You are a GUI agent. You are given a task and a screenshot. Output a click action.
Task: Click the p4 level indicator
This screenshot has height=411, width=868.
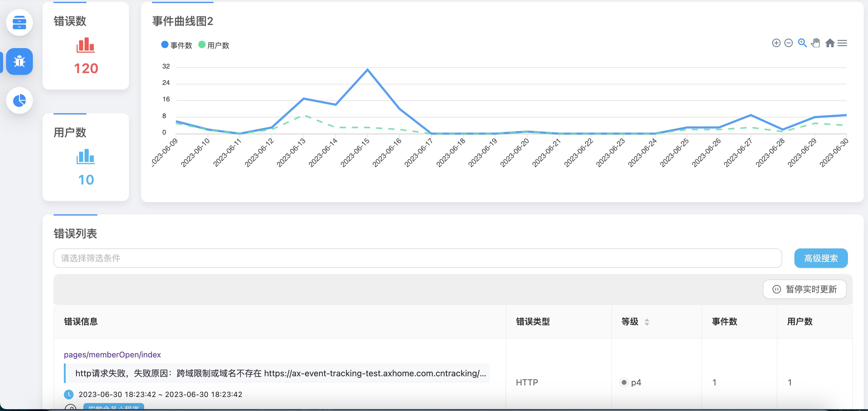click(630, 382)
